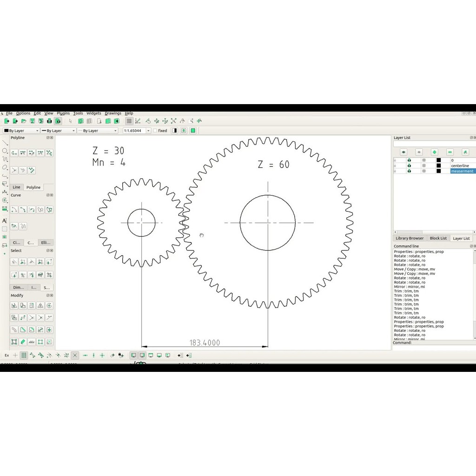Click the Ex button in bottom bar

point(7,355)
